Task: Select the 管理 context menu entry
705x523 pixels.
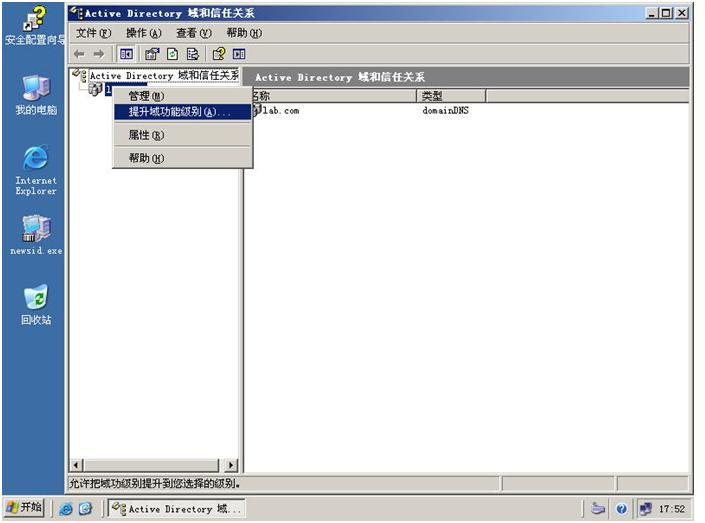Action: (x=146, y=96)
